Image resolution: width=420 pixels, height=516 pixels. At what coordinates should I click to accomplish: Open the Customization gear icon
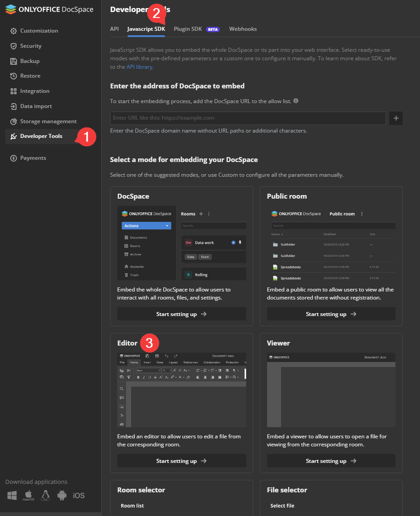pyautogui.click(x=13, y=31)
